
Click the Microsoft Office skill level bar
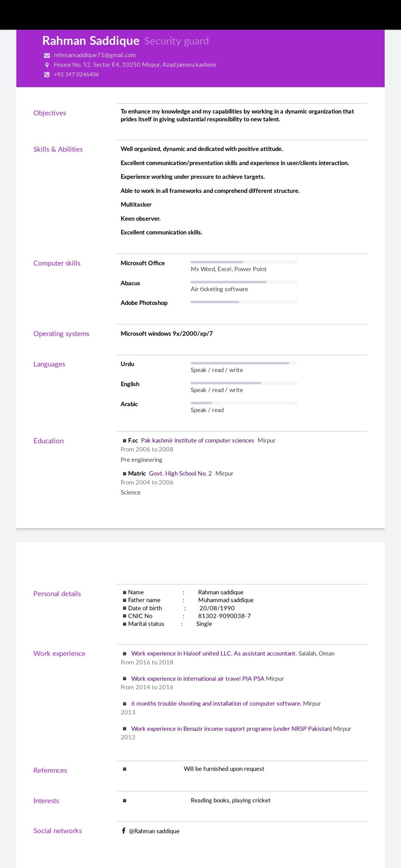coord(244,262)
